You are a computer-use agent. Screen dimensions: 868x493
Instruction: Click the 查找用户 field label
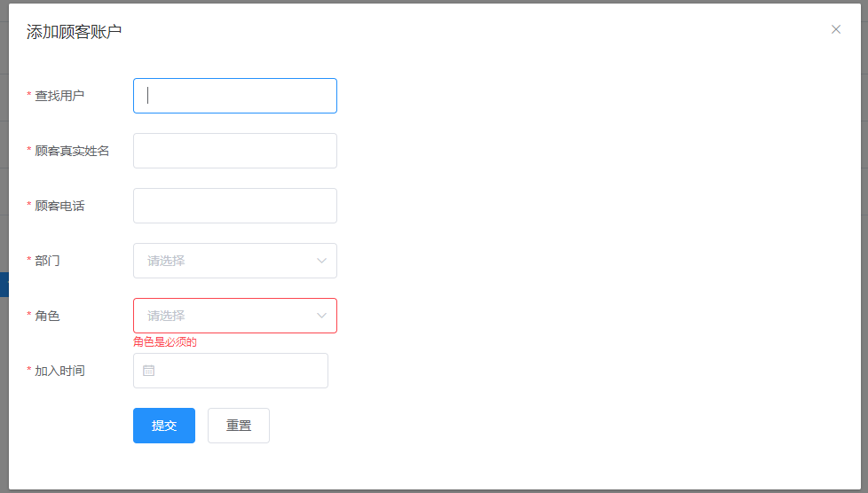tap(59, 96)
